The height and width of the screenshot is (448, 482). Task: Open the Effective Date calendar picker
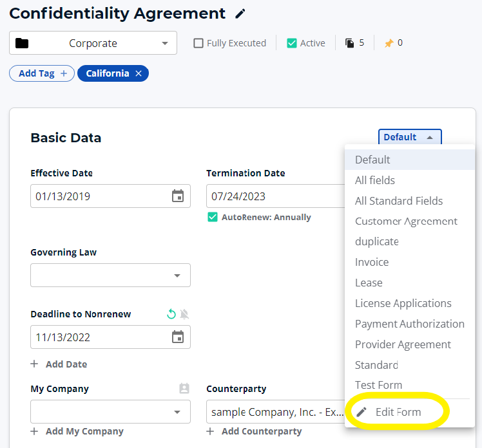[x=178, y=196]
